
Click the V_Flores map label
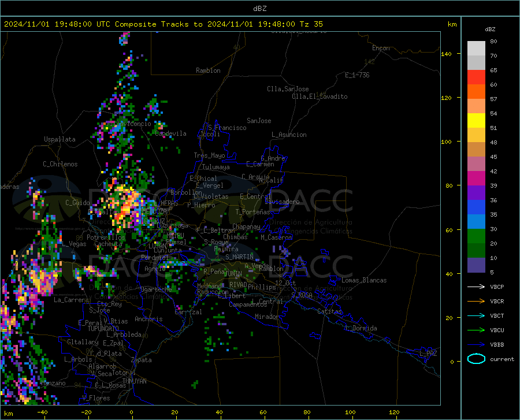96,398
